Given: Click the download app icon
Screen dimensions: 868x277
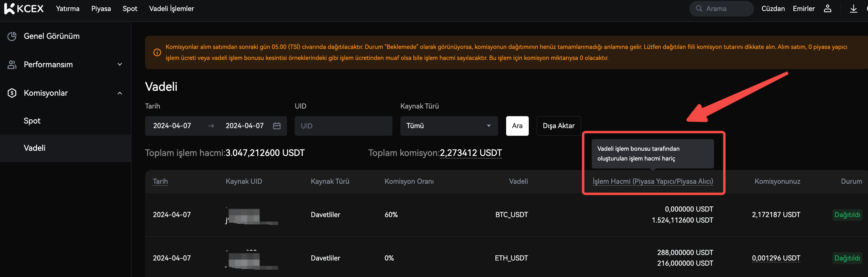Looking at the screenshot, I should tap(853, 9).
